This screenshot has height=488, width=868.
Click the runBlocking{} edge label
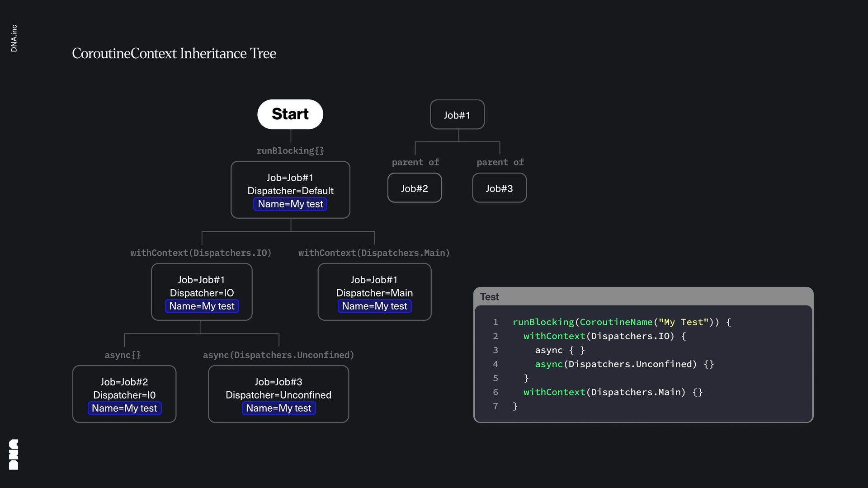290,150
